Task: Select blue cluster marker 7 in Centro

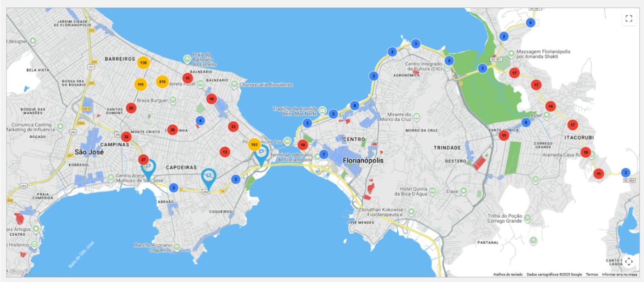Action: click(x=323, y=154)
